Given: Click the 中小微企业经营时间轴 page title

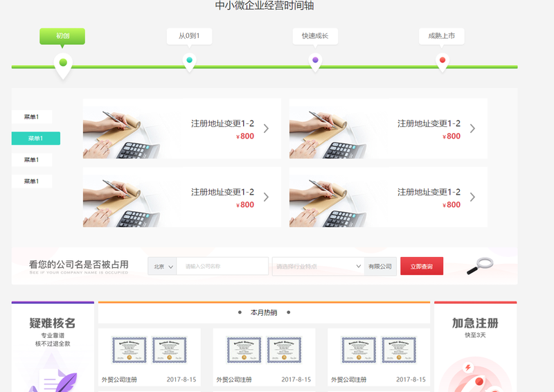Looking at the screenshot, I should (x=265, y=6).
